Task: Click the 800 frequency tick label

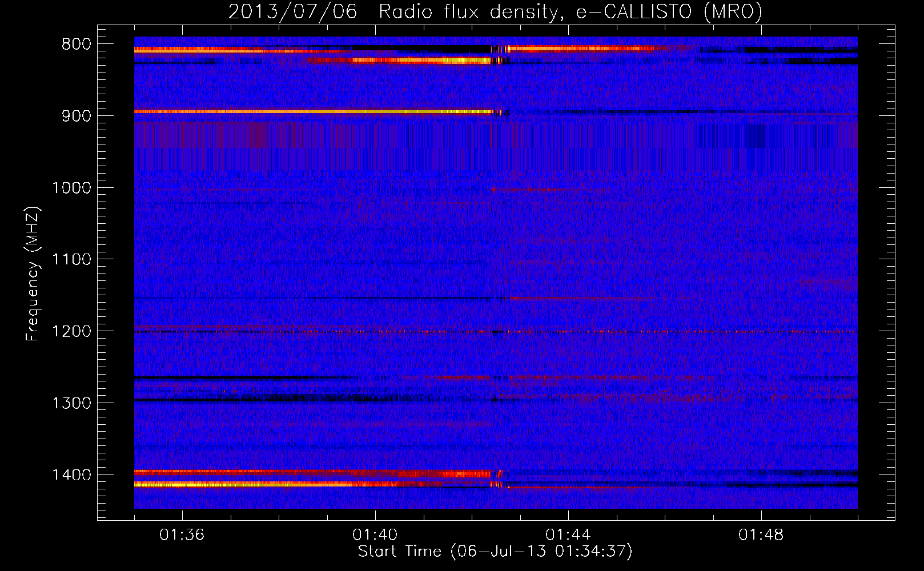Action: click(77, 45)
